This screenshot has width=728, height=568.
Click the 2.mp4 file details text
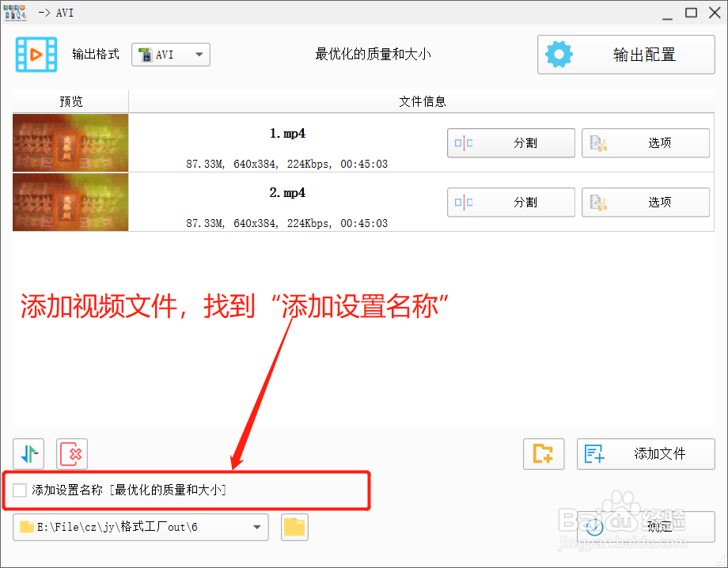click(287, 223)
